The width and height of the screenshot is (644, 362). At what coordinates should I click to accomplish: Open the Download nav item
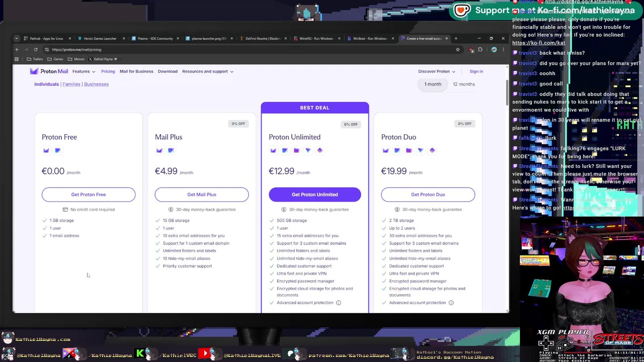pos(168,71)
